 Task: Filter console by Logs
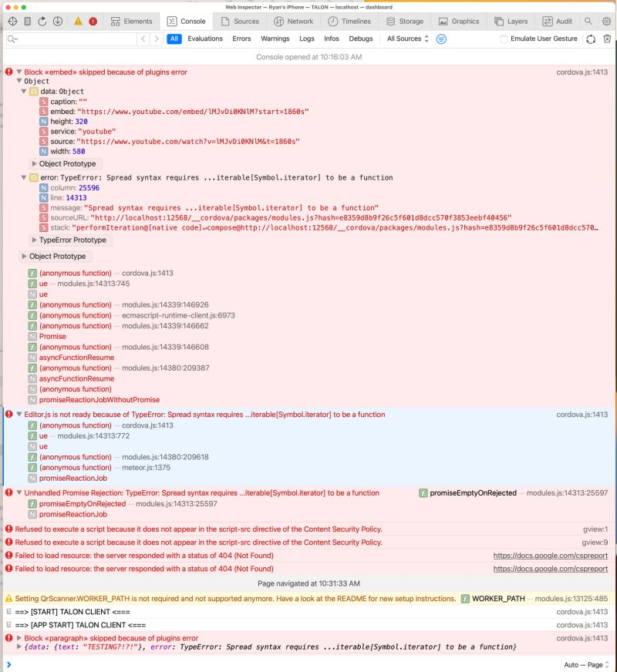tap(306, 39)
